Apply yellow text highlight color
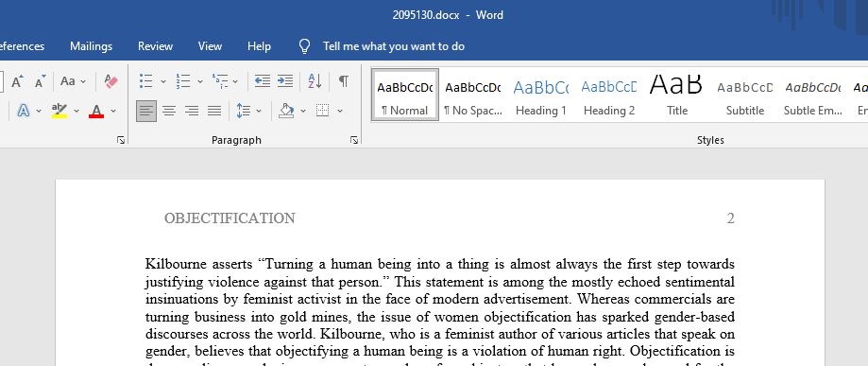868x366 pixels. (60, 111)
